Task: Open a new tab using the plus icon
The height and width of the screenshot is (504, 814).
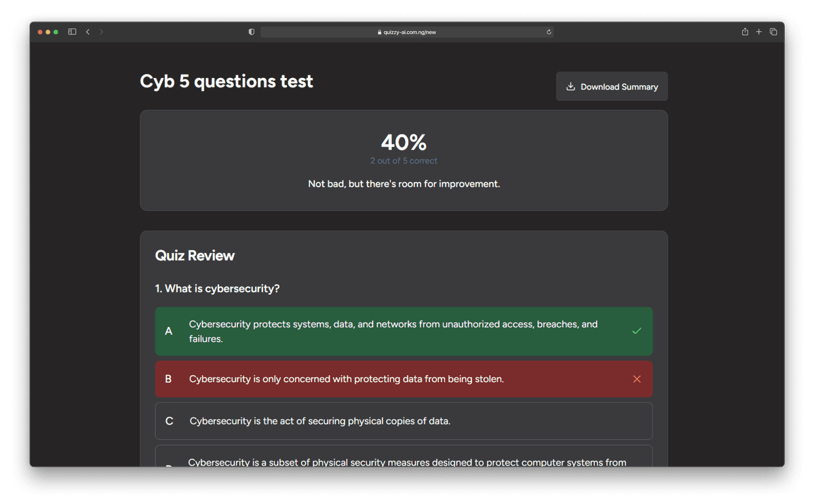Action: [x=758, y=31]
